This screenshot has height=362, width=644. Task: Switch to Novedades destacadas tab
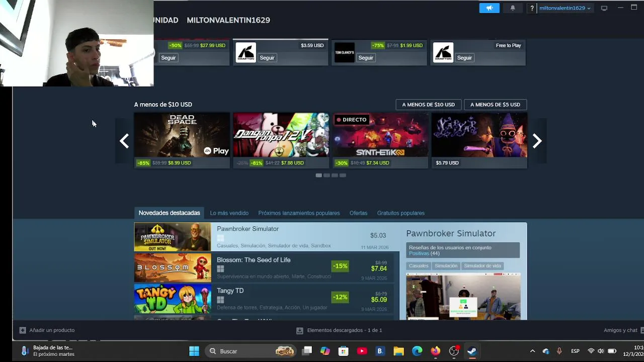pyautogui.click(x=169, y=213)
